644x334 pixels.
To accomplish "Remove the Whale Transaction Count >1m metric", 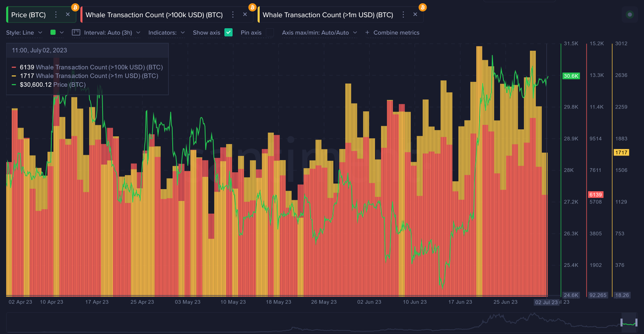I will 415,14.
